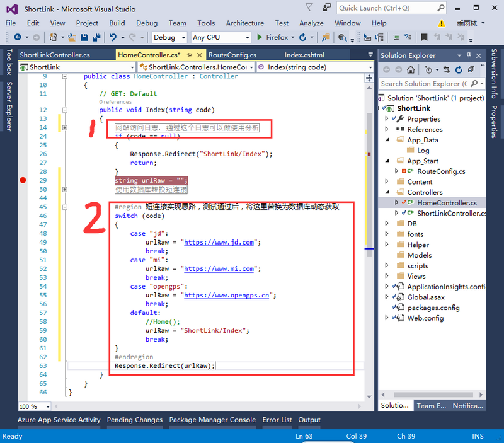Expand the collapsed region at line 30
The width and height of the screenshot is (504, 443).
coord(65,189)
